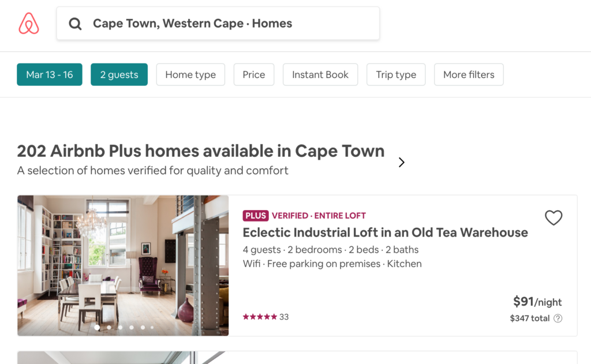
Task: Click the five-star rating of the loft
Action: pyautogui.click(x=260, y=317)
